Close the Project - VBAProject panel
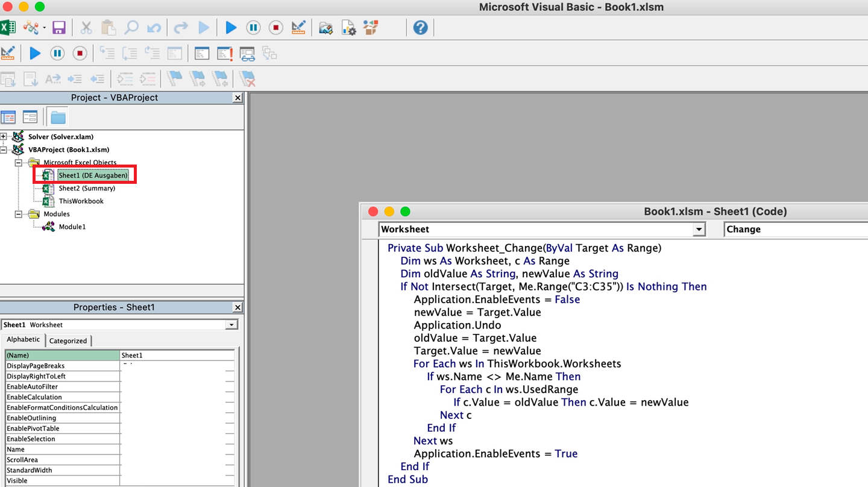This screenshot has height=487, width=868. click(237, 98)
